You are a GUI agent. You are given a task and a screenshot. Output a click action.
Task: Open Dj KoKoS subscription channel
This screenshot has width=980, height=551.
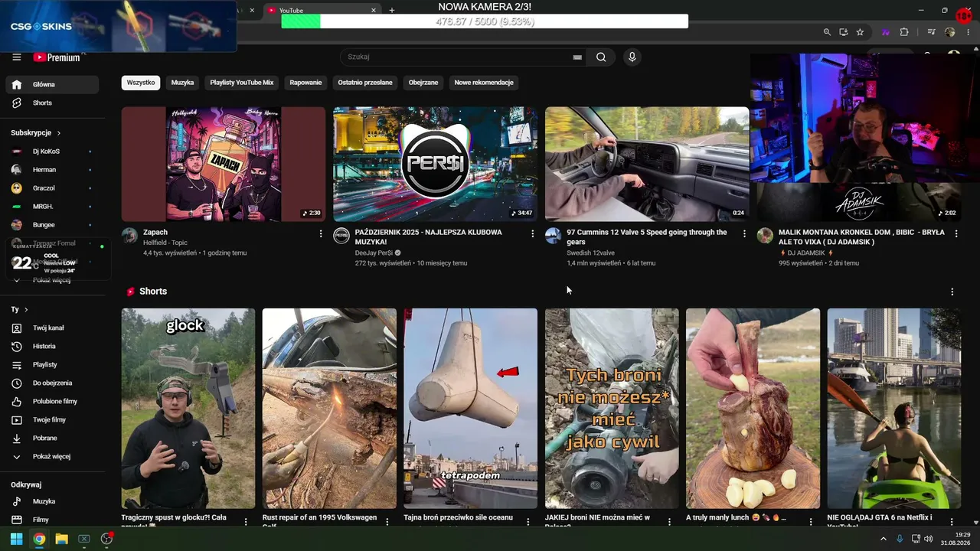click(x=52, y=152)
